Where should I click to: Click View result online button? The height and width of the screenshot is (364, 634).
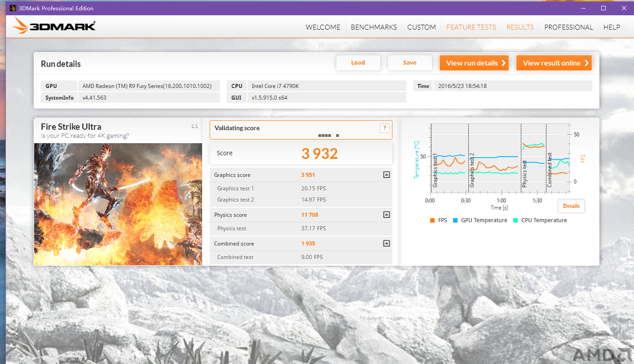[x=554, y=63]
